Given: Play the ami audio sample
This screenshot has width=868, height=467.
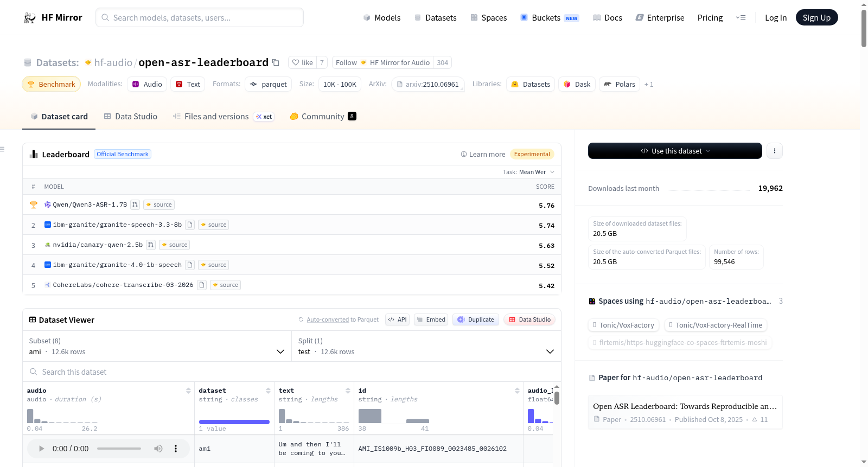Looking at the screenshot, I should coord(41,449).
